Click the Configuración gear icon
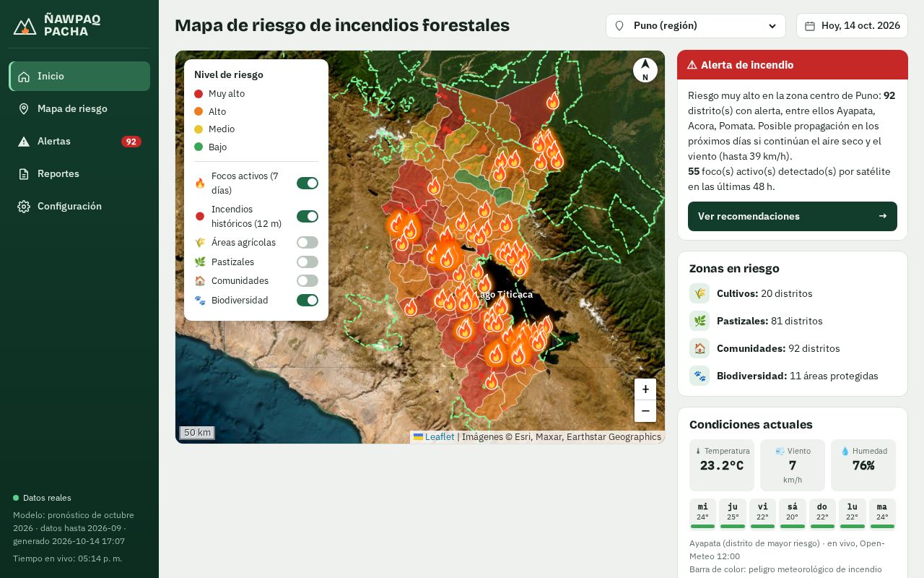The image size is (924, 578). [24, 207]
